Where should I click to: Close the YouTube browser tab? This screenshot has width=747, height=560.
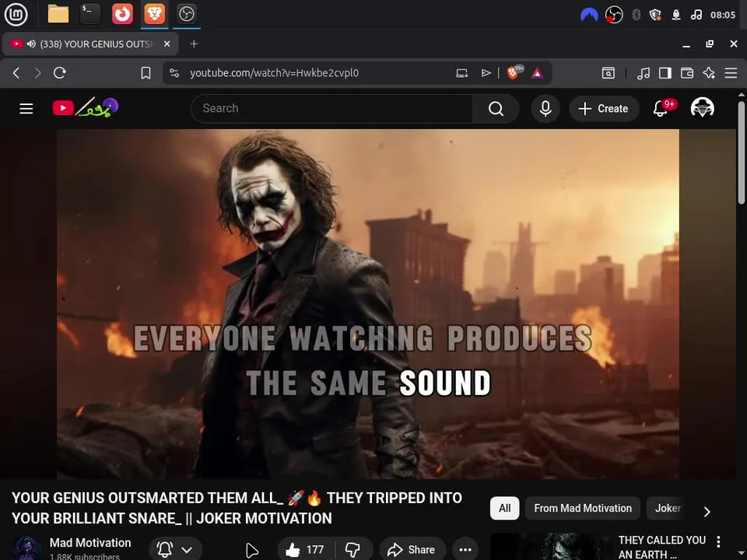167,44
